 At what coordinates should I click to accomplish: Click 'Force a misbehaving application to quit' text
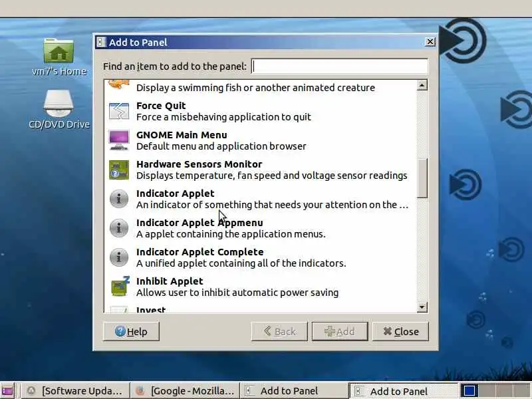[223, 117]
